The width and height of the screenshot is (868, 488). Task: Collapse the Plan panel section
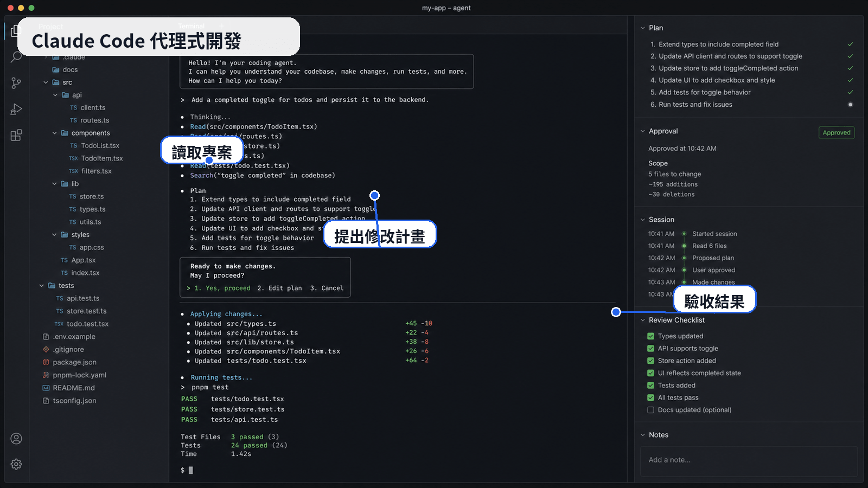643,28
